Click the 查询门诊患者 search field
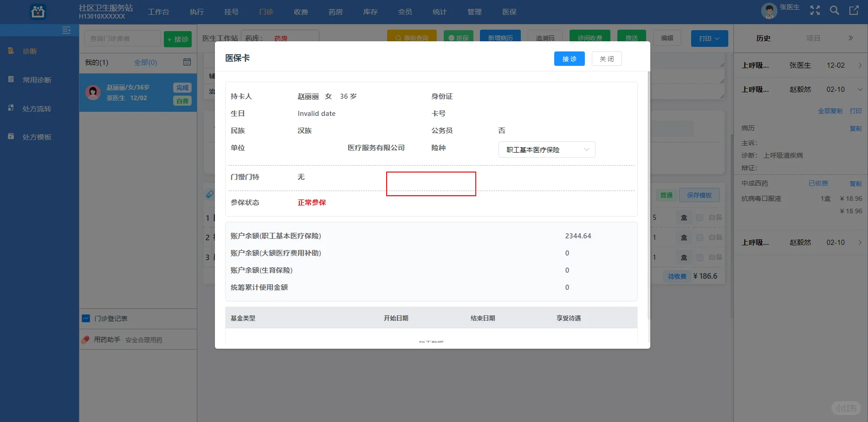 [x=122, y=38]
